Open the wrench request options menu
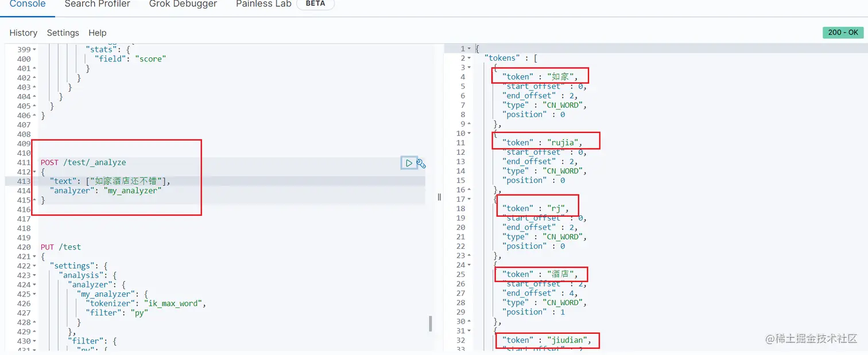 (x=421, y=163)
